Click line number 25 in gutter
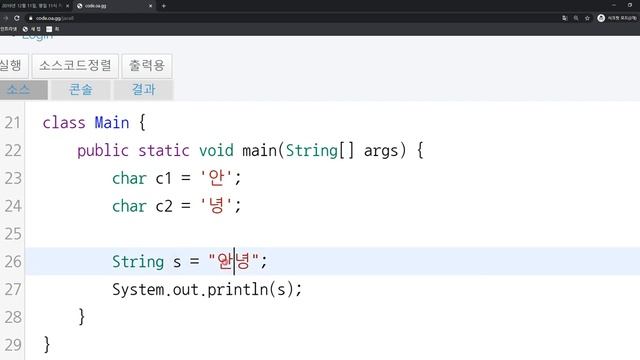 click(12, 233)
